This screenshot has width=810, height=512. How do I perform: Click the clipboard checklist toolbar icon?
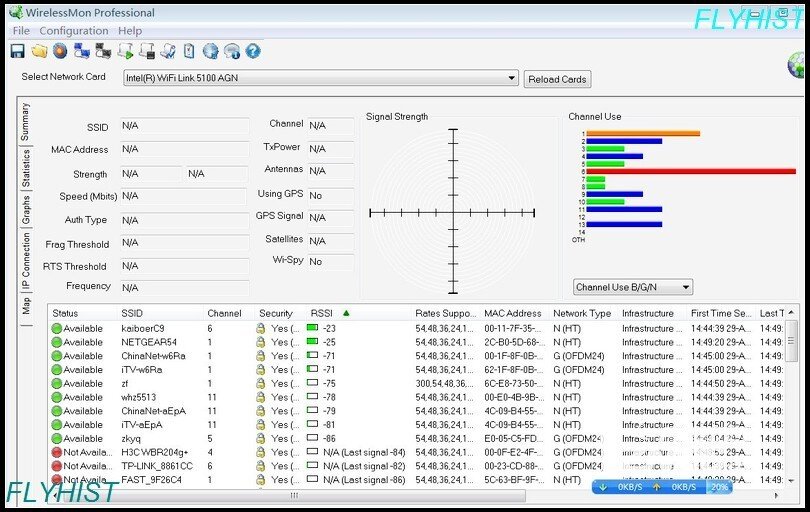[189, 51]
